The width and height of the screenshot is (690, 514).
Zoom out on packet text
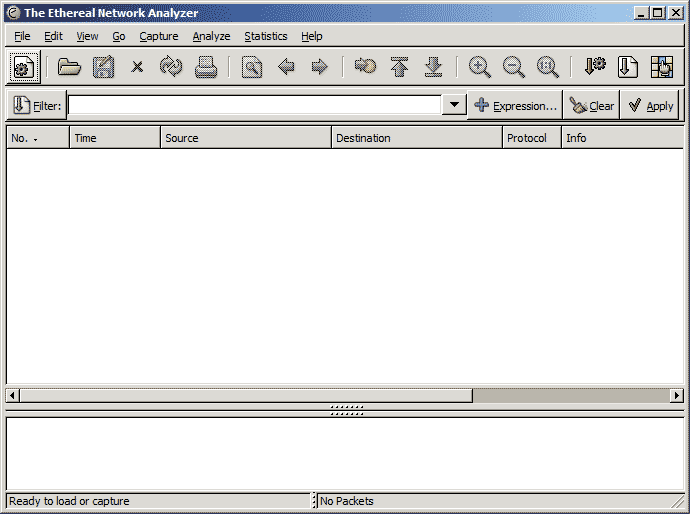pos(514,67)
